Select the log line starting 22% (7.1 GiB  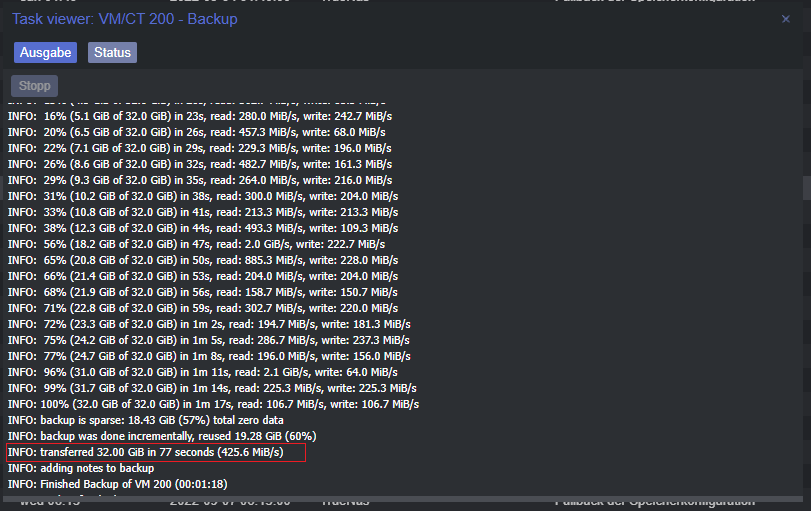pyautogui.click(x=200, y=148)
